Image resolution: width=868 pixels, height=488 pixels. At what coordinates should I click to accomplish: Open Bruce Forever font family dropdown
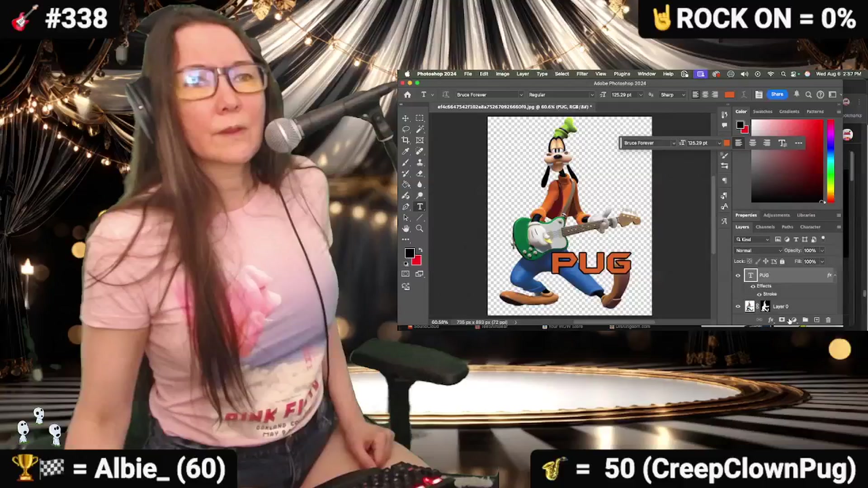coord(521,95)
